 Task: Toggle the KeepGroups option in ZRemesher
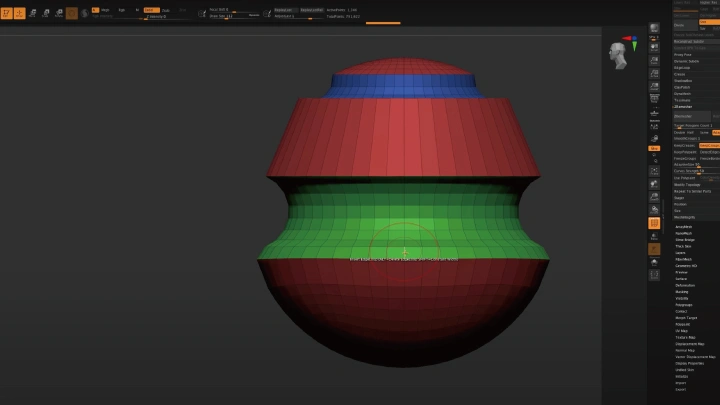click(709, 146)
